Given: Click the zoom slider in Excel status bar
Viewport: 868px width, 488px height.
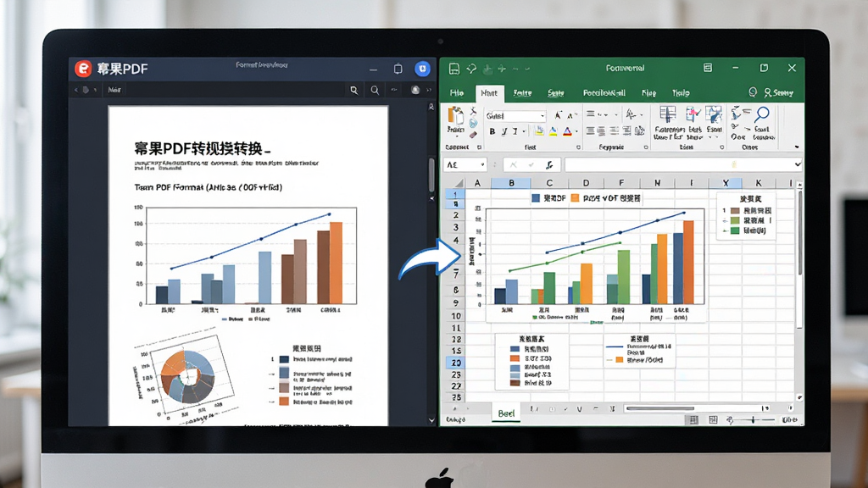Looking at the screenshot, I should [x=754, y=420].
